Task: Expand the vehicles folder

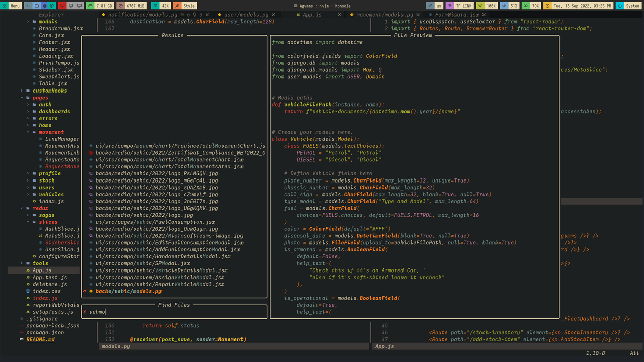Action: pos(51,194)
